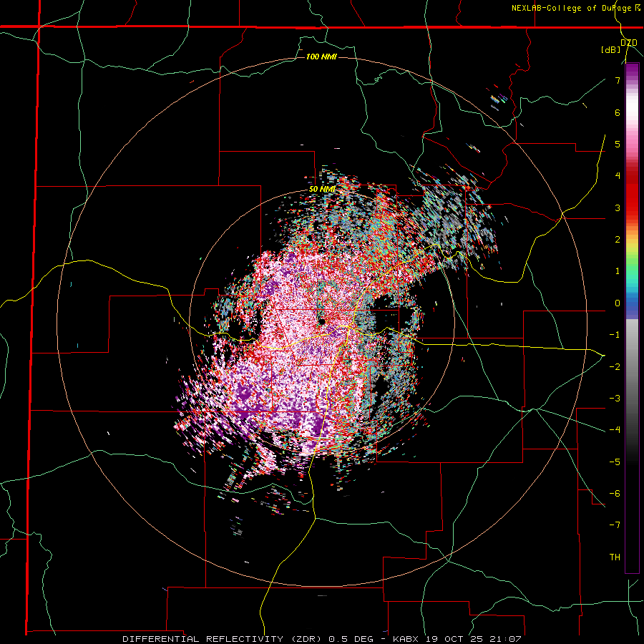The height and width of the screenshot is (644, 644).
Task: Click the 5 value on the dB scale
Action: (618, 144)
